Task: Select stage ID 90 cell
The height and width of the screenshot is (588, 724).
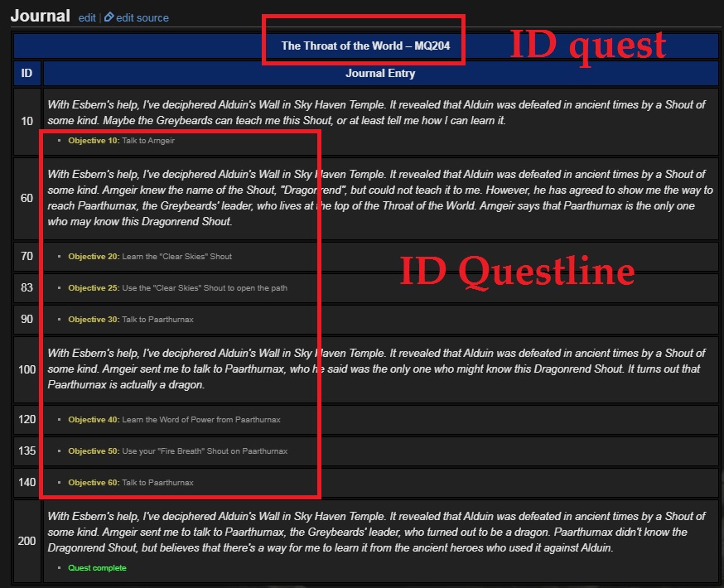Action: coord(27,319)
